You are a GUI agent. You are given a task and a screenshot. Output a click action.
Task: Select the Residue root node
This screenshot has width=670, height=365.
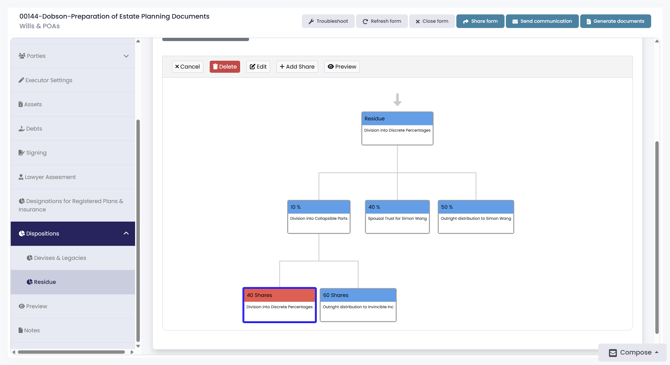(x=397, y=129)
